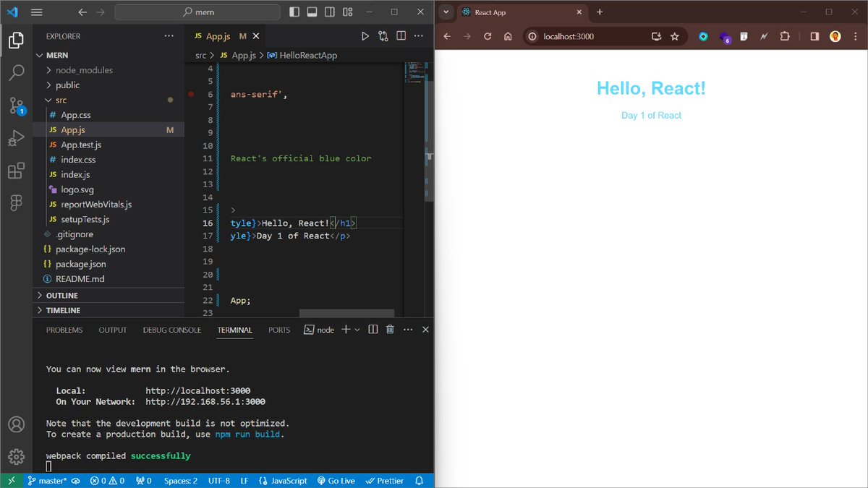Click HelloReactApp in the breadcrumb

pos(302,55)
